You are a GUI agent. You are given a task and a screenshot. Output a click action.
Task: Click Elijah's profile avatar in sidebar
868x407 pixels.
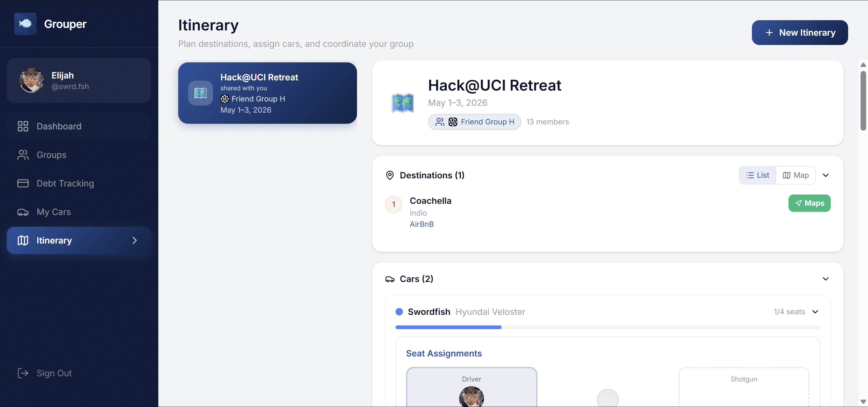pos(32,80)
